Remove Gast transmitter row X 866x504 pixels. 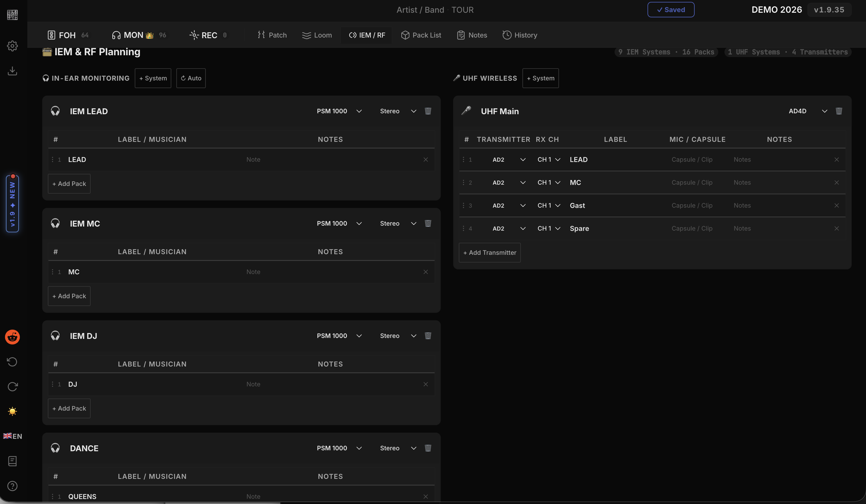837,205
